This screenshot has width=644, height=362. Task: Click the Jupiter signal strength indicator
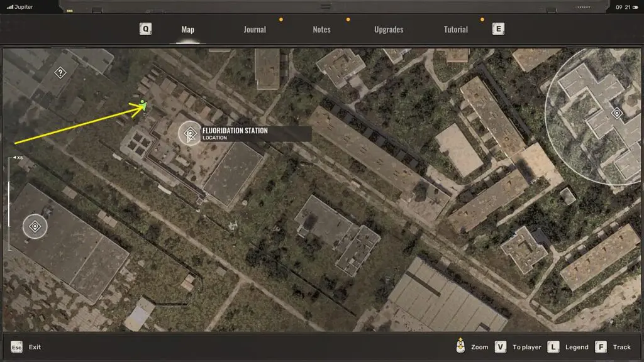10,6
